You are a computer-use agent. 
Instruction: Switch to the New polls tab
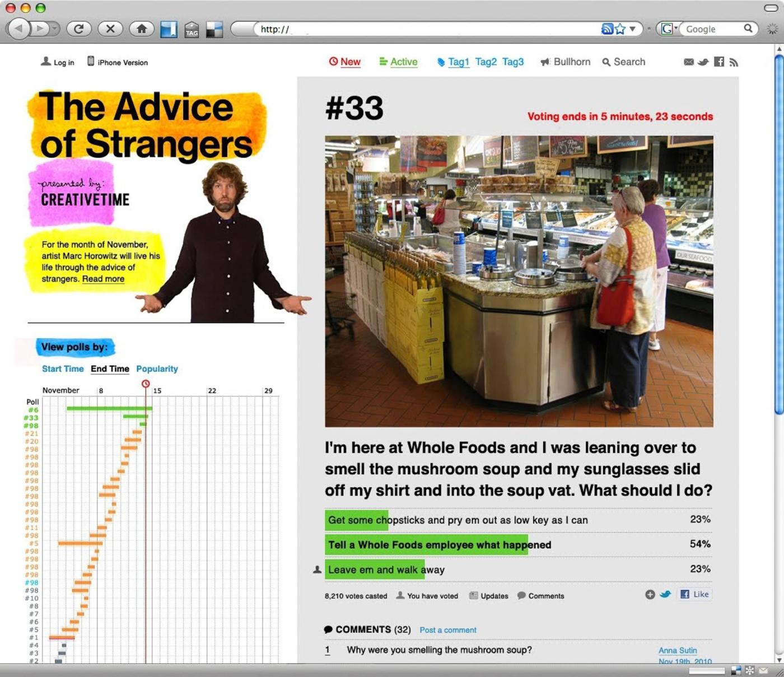click(x=345, y=62)
